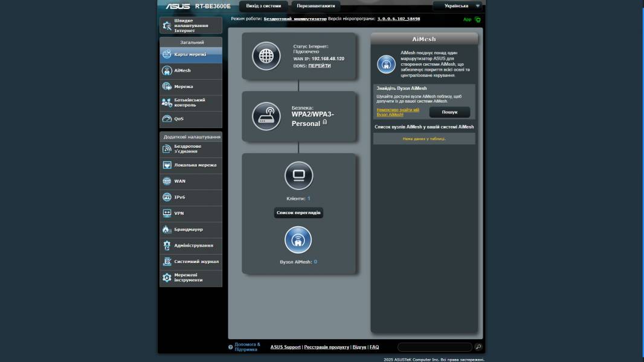Image resolution: width=644 pixels, height=362 pixels.
Task: Open the ASUS Support link
Action: coord(285,348)
